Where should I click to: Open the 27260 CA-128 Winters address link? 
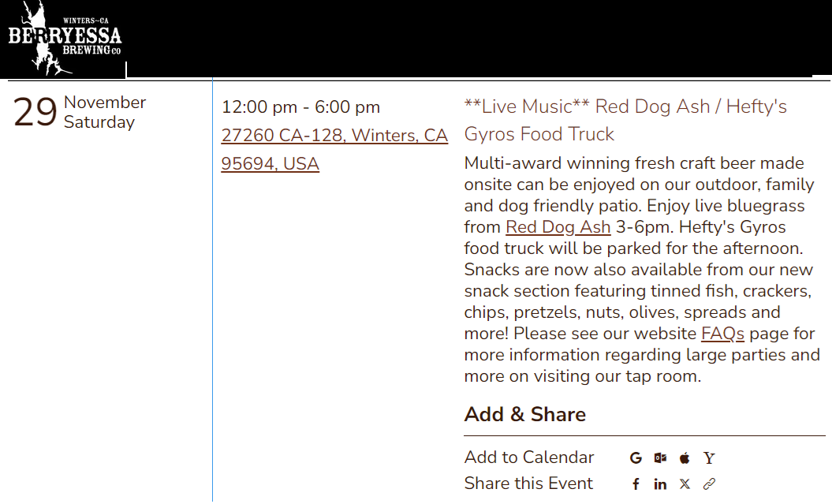click(334, 136)
